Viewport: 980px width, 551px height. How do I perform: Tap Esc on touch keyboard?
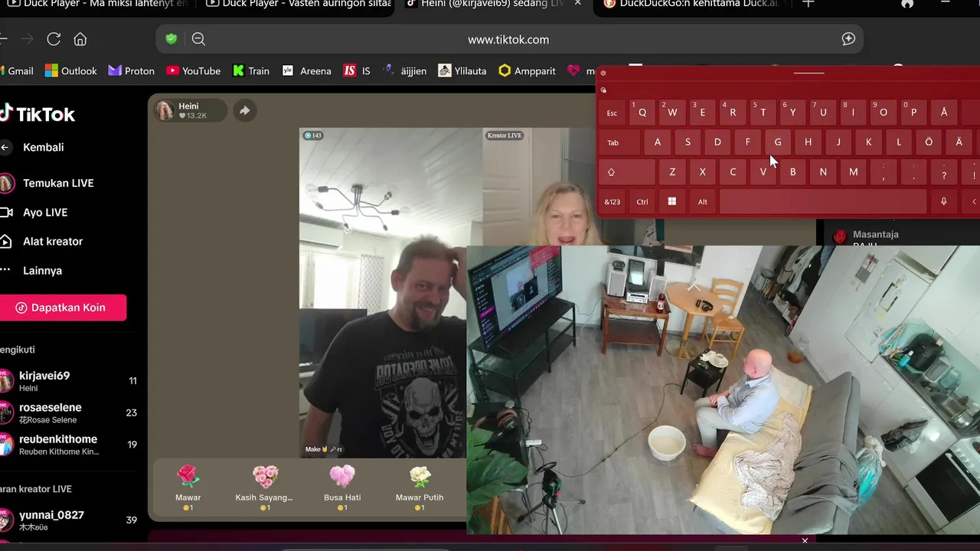coord(612,112)
